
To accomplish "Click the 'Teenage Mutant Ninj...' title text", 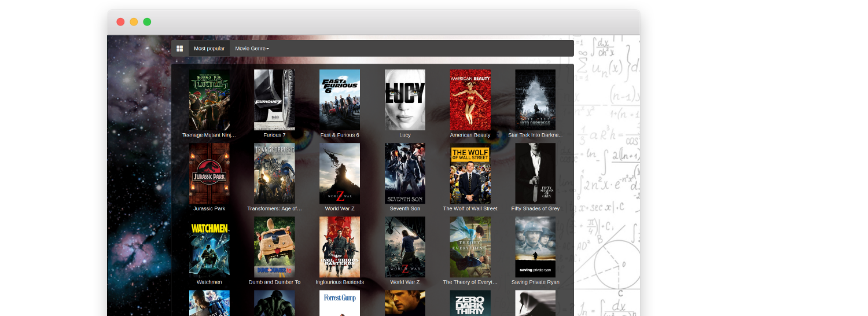I will 209,135.
